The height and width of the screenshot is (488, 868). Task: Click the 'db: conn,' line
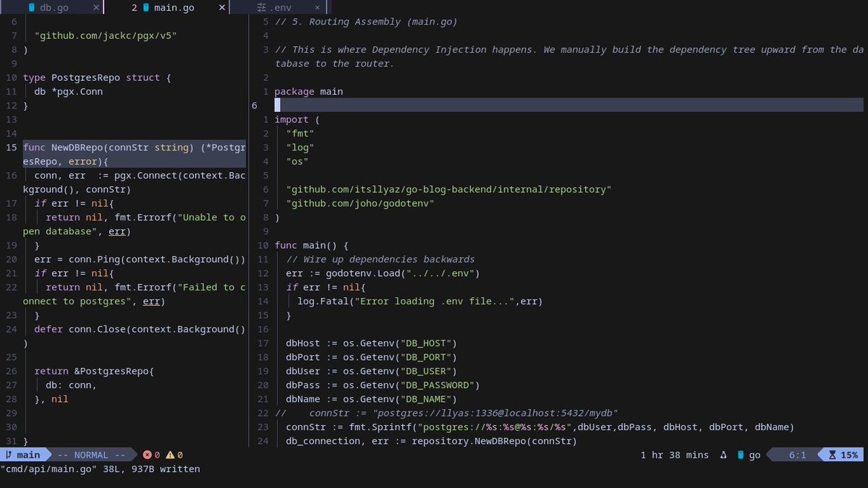point(71,385)
